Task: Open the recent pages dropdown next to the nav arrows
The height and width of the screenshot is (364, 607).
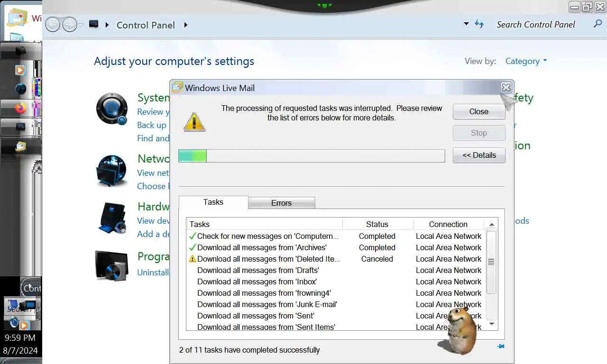Action: point(81,25)
